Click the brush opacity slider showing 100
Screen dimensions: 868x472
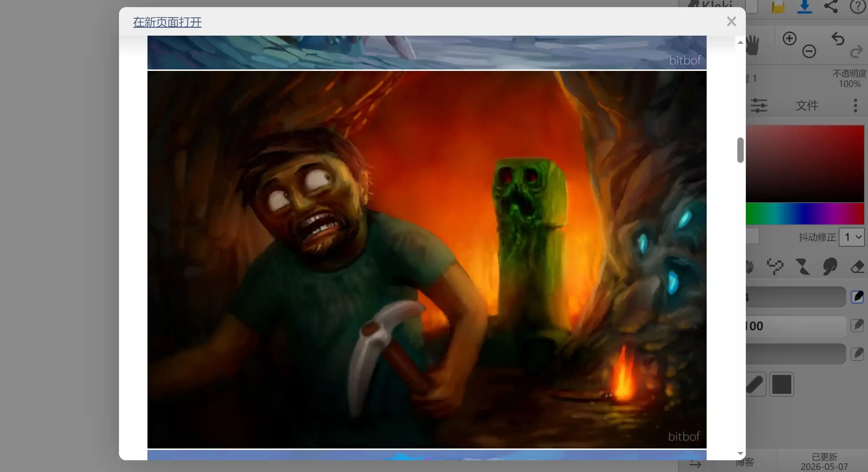(795, 326)
